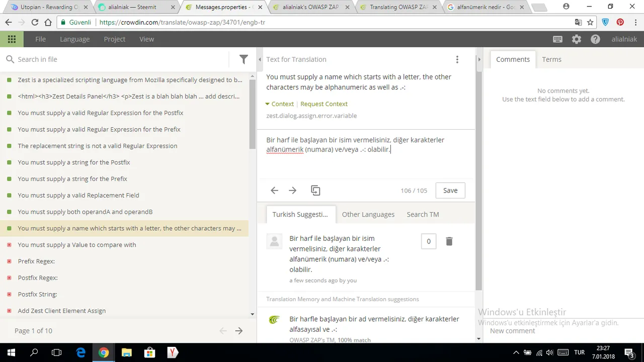Image resolution: width=644 pixels, height=362 pixels.
Task: Click the string list scrollbar down arrow
Action: tap(253, 314)
